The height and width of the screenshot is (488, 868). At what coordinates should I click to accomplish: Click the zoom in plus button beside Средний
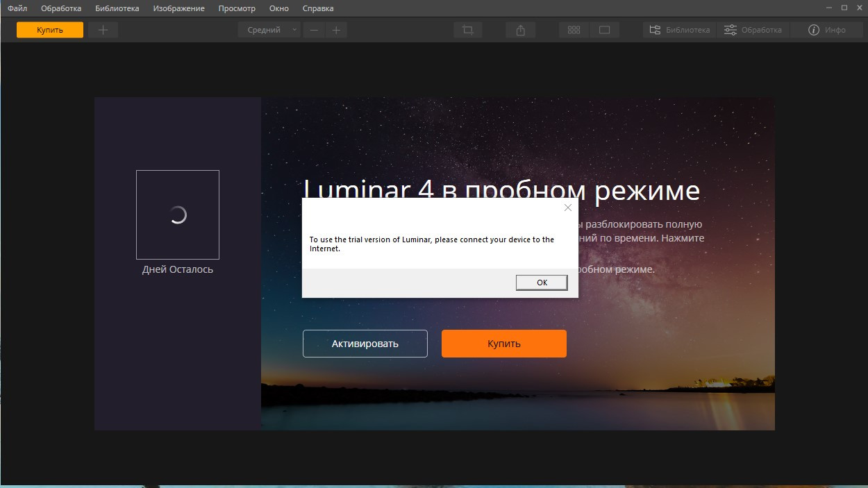point(336,30)
